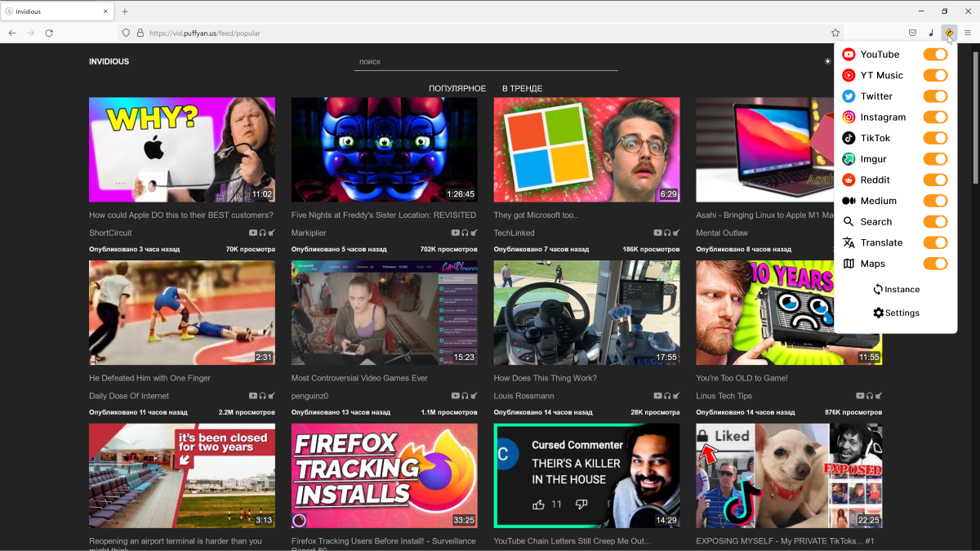The height and width of the screenshot is (551, 980).
Task: Click the headphones icon under penguinz0 video
Action: 465,396
